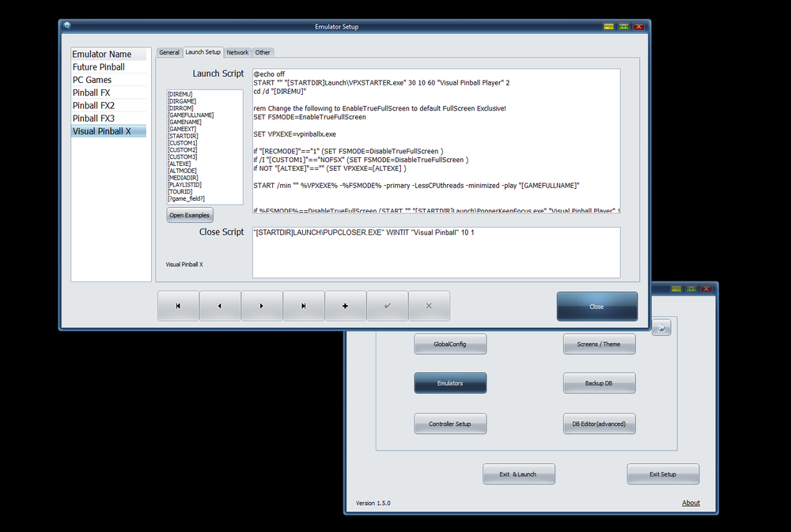This screenshot has height=532, width=791.
Task: Select Future Pinball in emulator list
Action: pos(108,67)
